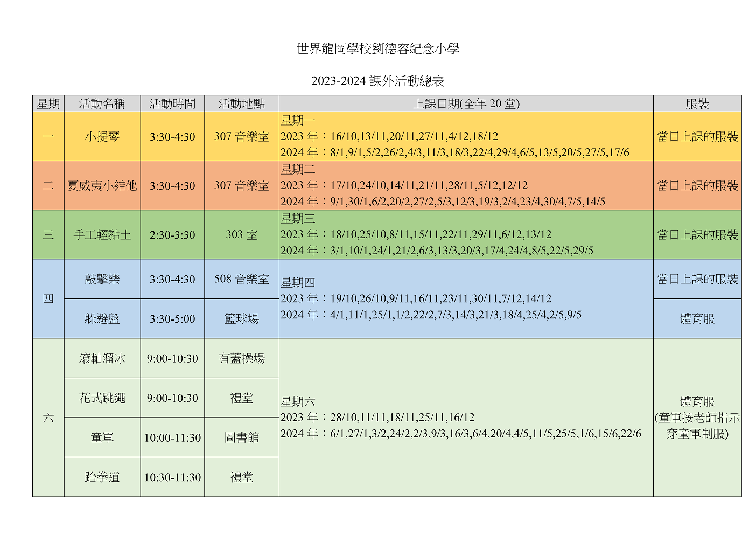Select the 3:30-4:30 time in the 夏威夷小結他 row
The width and height of the screenshot is (756, 535).
172,186
